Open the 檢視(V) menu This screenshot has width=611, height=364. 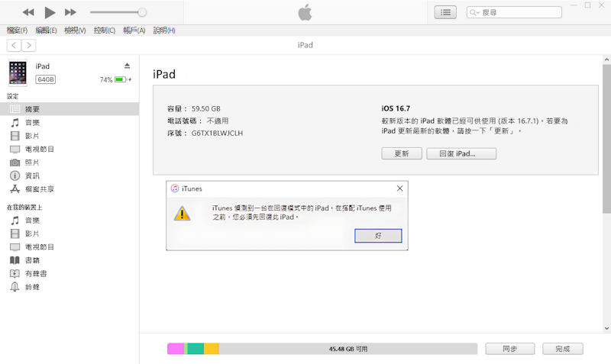tap(75, 31)
